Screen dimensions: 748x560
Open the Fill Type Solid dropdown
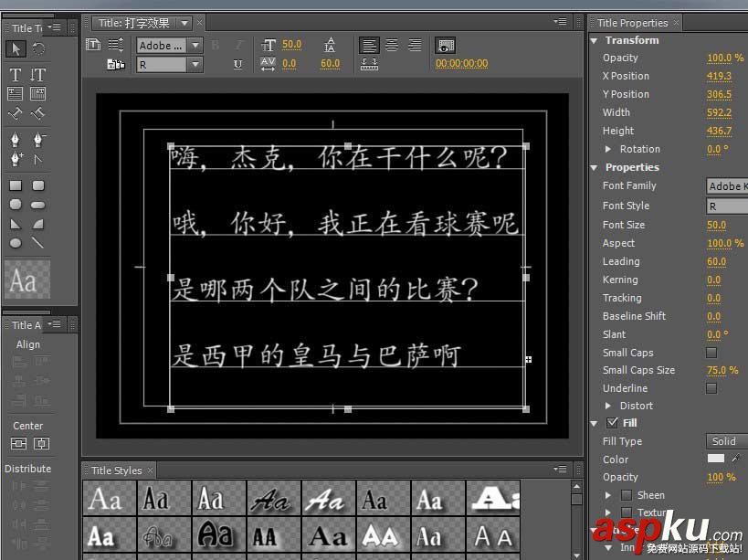726,441
